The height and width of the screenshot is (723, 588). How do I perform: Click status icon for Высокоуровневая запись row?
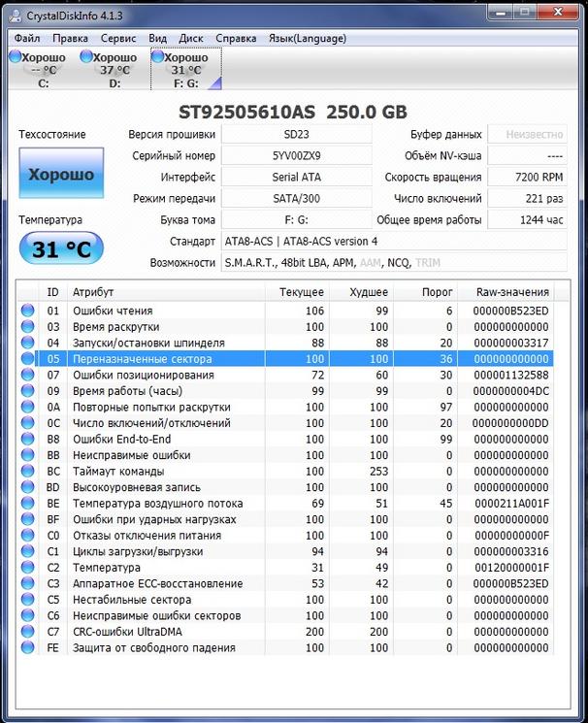(x=28, y=487)
